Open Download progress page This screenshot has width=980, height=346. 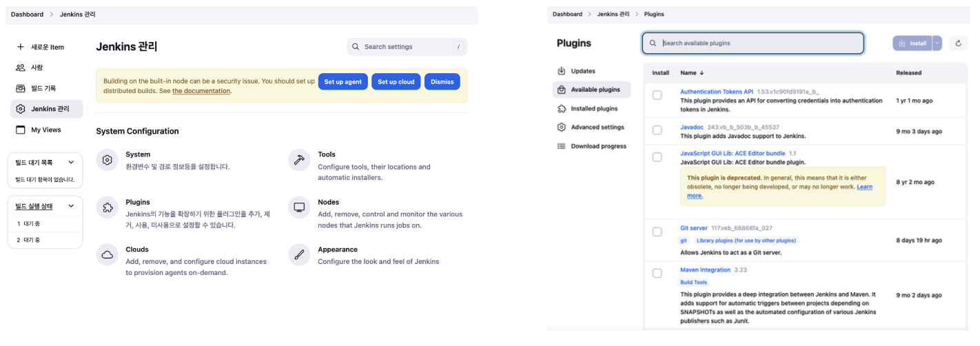tap(593, 146)
